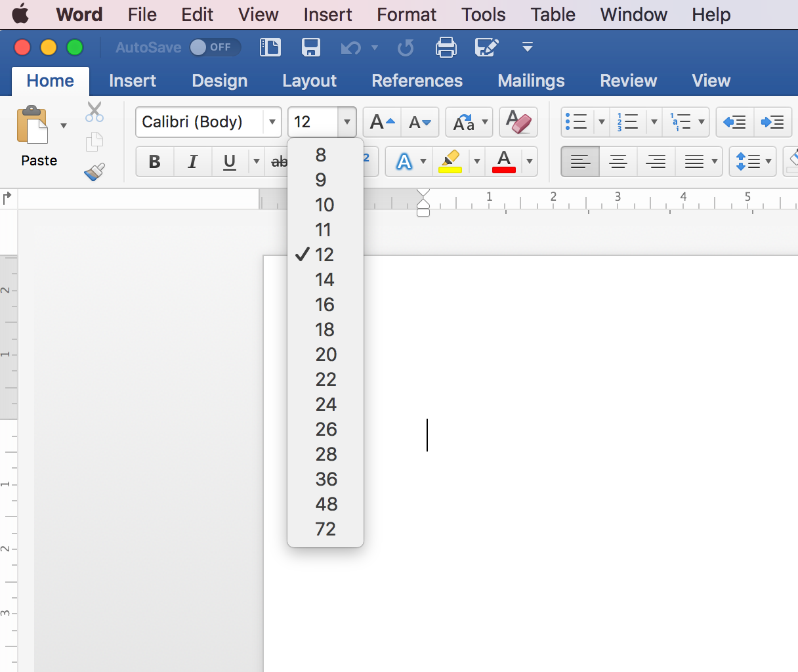
Task: Click the multilevel list icon
Action: (x=680, y=122)
